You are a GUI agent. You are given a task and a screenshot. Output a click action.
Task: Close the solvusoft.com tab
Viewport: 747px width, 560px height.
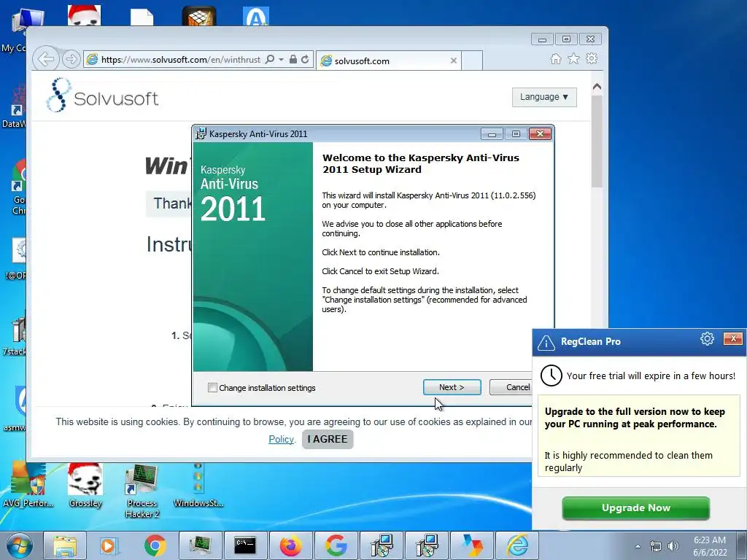click(x=454, y=61)
